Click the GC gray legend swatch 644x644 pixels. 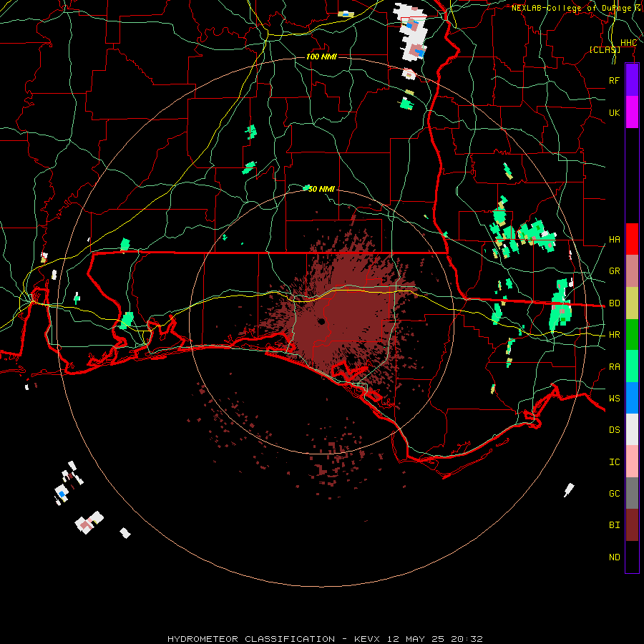[632, 493]
